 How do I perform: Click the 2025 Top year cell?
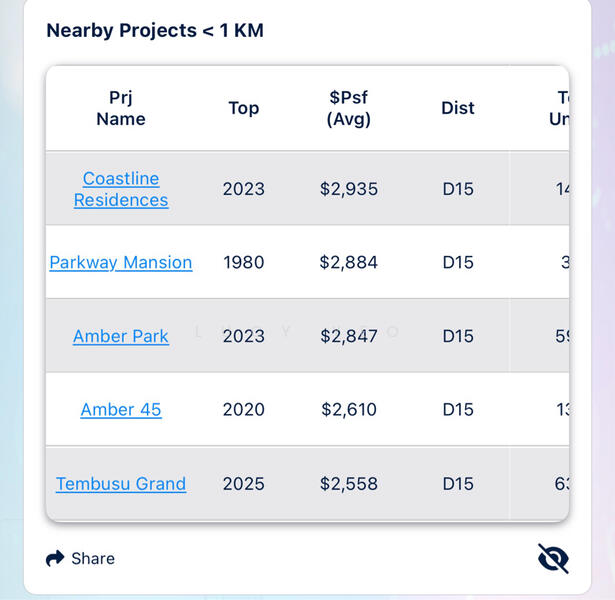pos(244,483)
